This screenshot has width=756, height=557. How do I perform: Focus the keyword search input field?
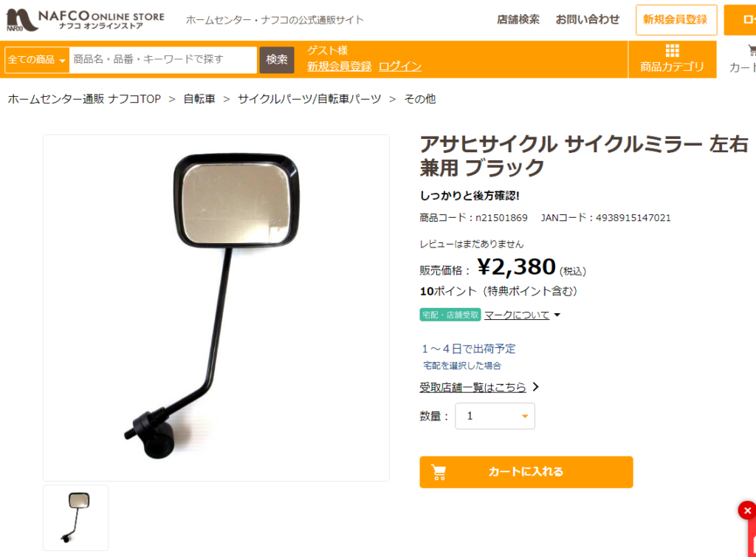tap(163, 60)
